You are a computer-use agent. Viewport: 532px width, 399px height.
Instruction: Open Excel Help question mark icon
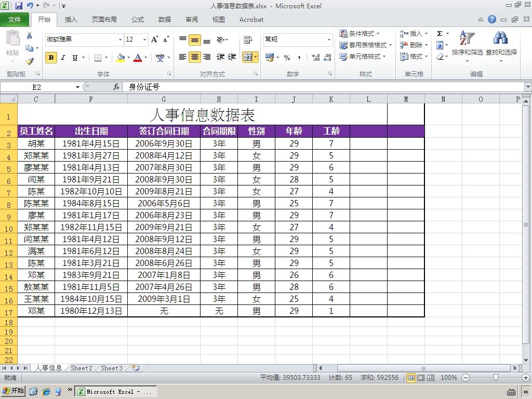tap(492, 19)
